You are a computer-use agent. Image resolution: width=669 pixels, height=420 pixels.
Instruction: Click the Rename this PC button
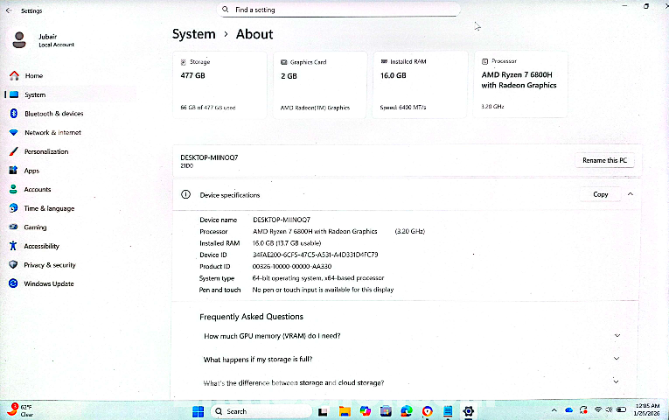[x=607, y=160]
